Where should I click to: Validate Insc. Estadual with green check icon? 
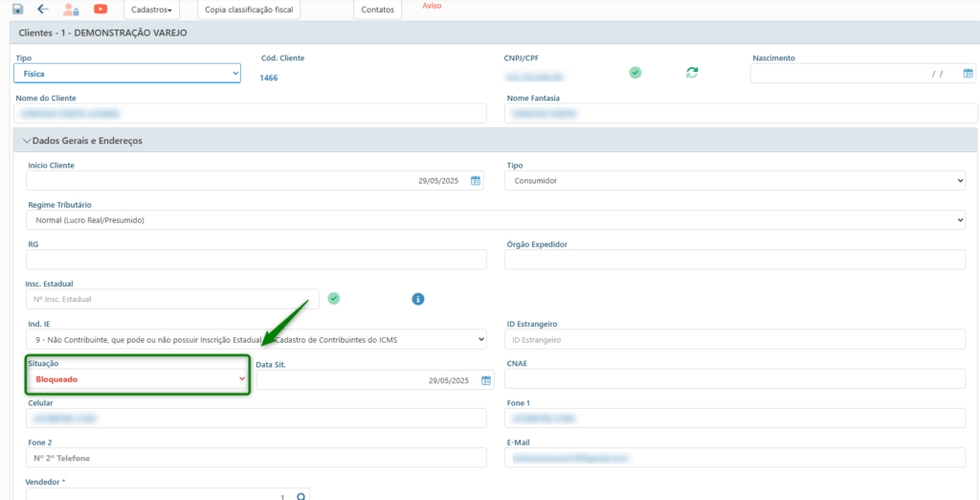[x=333, y=299]
